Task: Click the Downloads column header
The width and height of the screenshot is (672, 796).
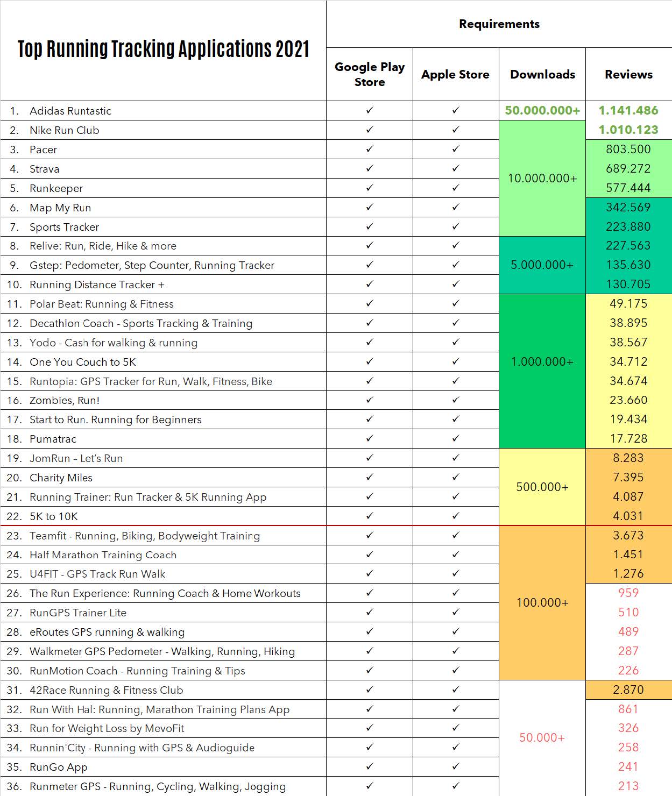Action: 542,74
